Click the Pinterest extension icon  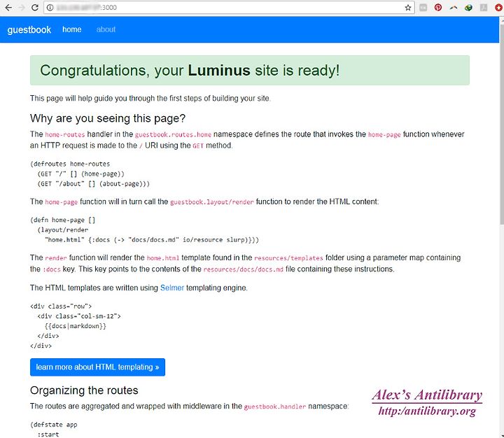(x=437, y=8)
